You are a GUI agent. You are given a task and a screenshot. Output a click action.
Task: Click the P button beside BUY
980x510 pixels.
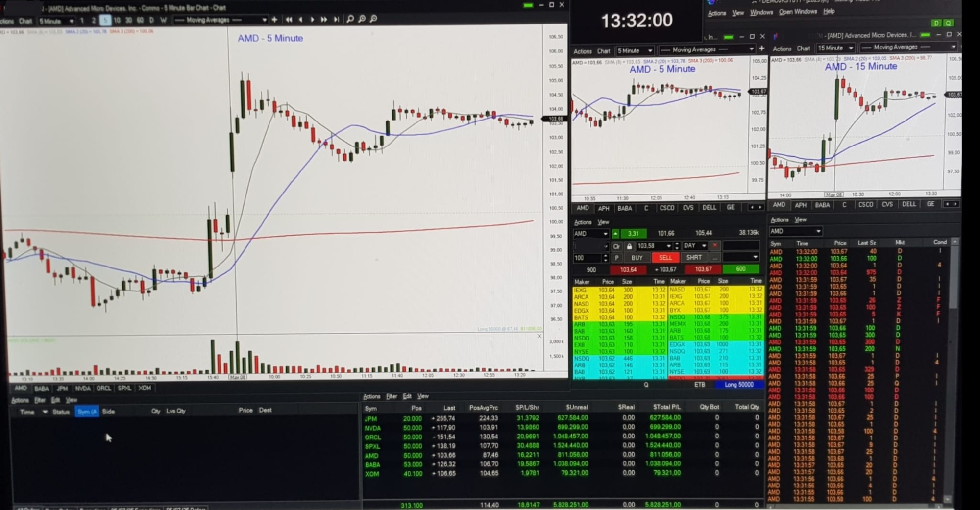pyautogui.click(x=616, y=258)
